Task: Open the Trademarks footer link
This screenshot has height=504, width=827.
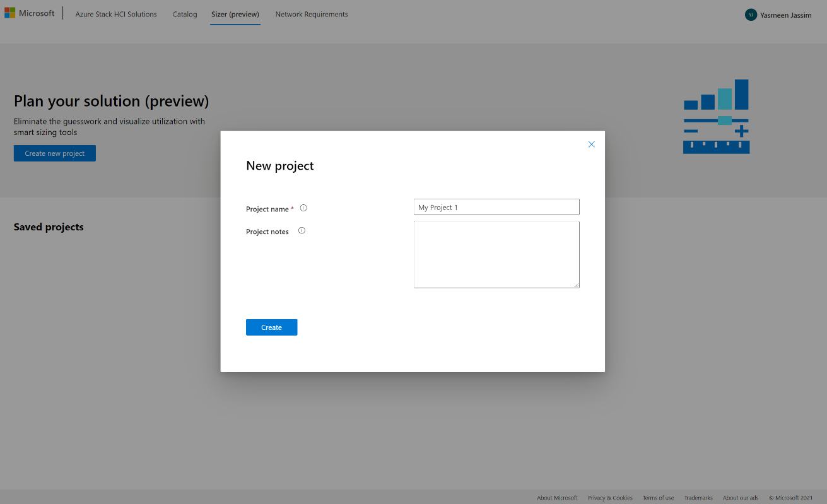Action: click(698, 498)
